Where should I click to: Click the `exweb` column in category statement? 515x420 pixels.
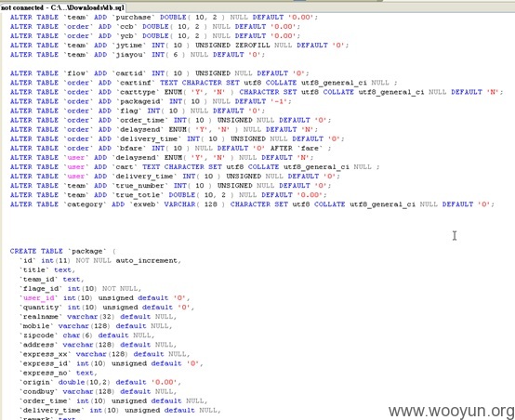pyautogui.click(x=144, y=204)
